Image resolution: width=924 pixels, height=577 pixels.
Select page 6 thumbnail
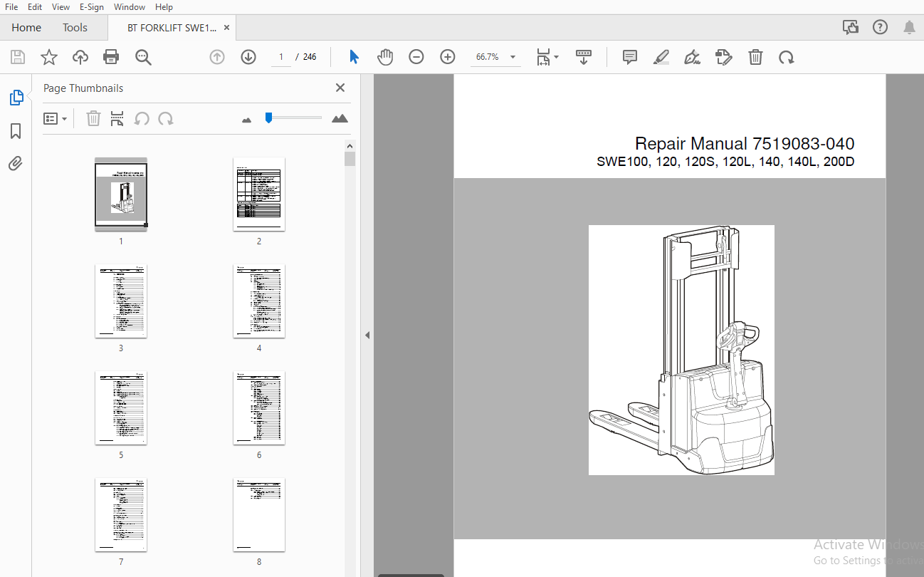(x=259, y=408)
